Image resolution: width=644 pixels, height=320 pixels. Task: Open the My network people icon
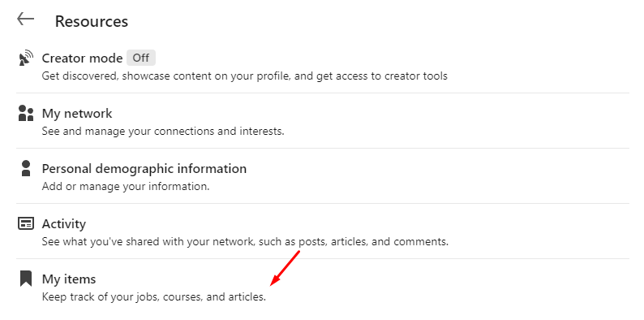(x=26, y=113)
